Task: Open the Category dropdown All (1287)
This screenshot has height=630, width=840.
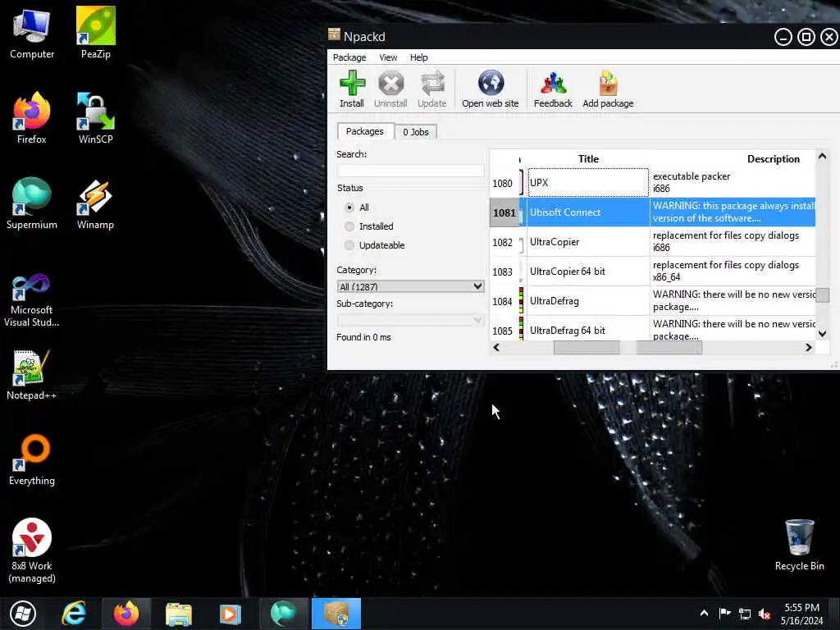Action: click(411, 286)
